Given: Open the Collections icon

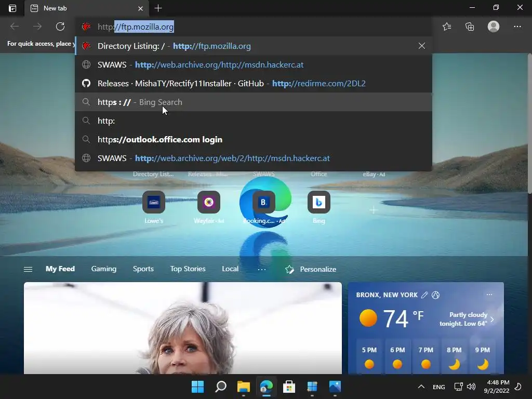Looking at the screenshot, I should pyautogui.click(x=470, y=26).
